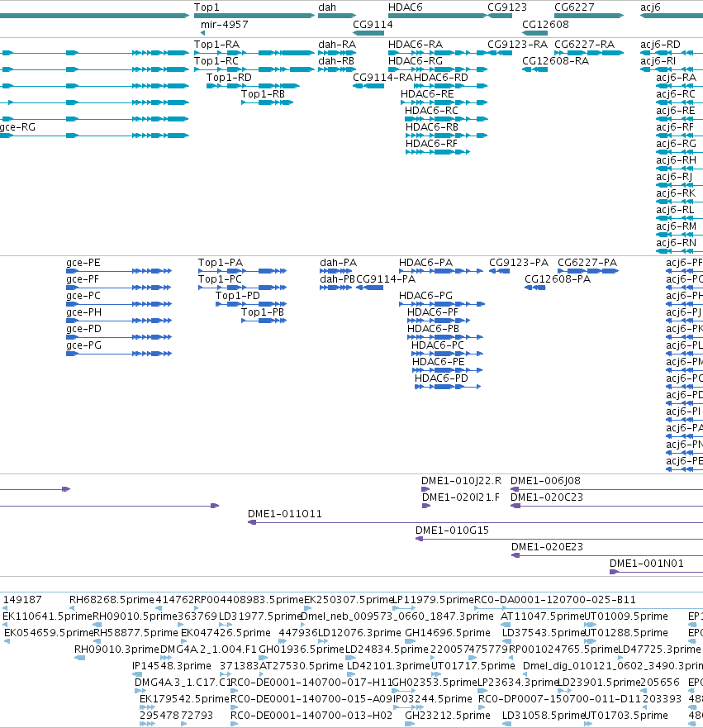Click transcript Top1-RB

[268, 102]
